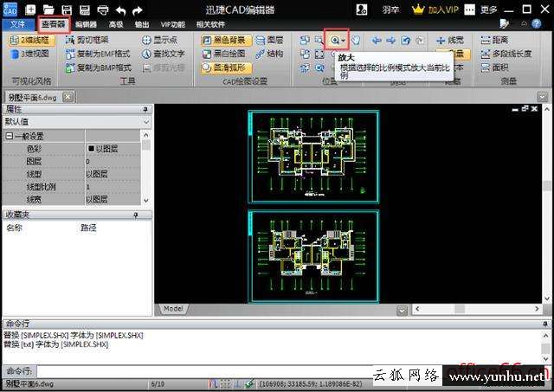Click the horizontal scrollbar right arrow
Viewport: 554px width, 392px height.
pyautogui.click(x=537, y=309)
